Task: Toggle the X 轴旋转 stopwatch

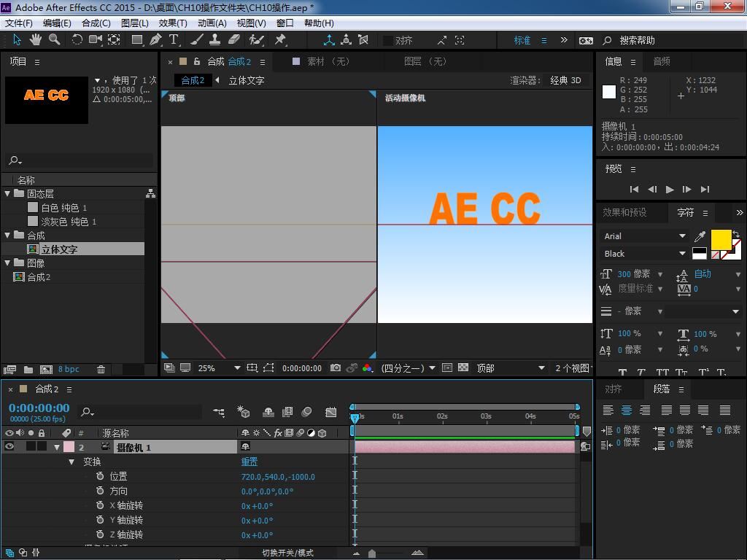Action: [99, 505]
